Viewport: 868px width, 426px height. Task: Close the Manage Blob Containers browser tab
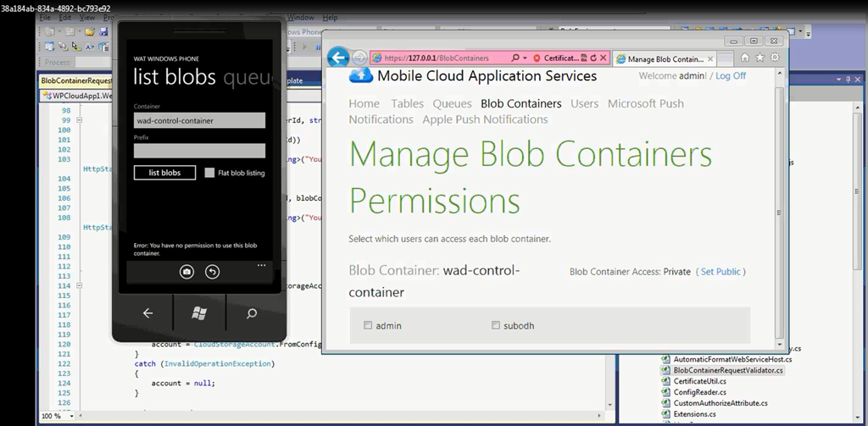click(710, 59)
